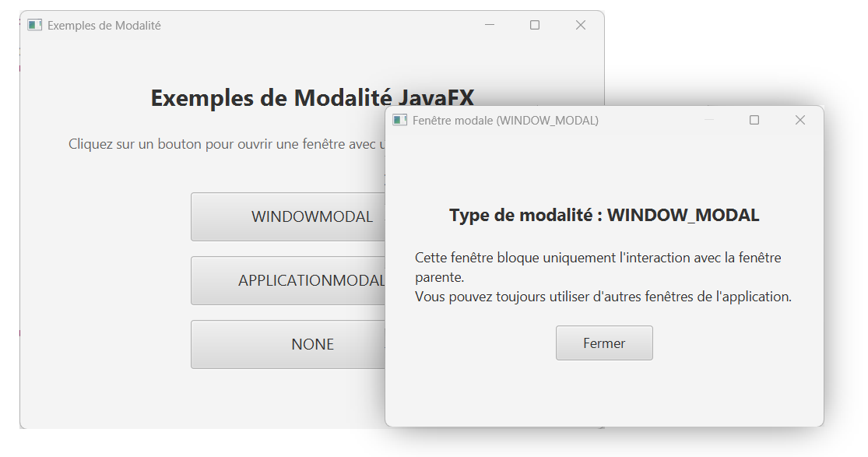Maximize the Exemples de Modalité window

(x=535, y=25)
